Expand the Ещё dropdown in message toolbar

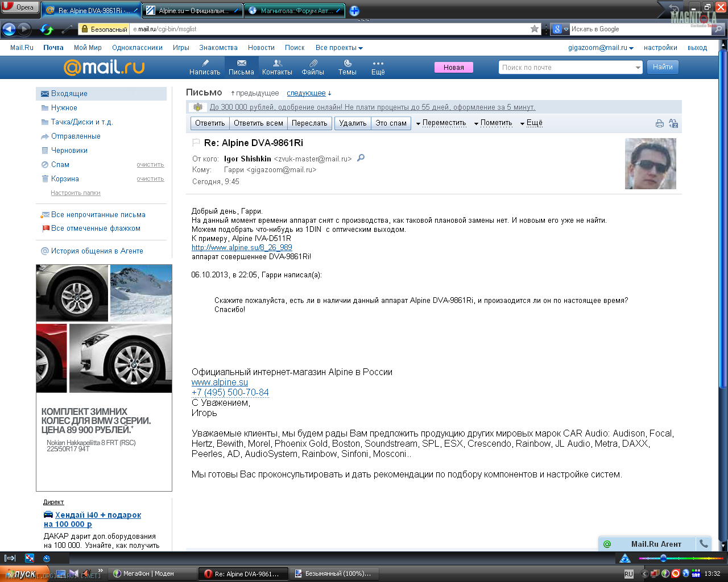[531, 123]
